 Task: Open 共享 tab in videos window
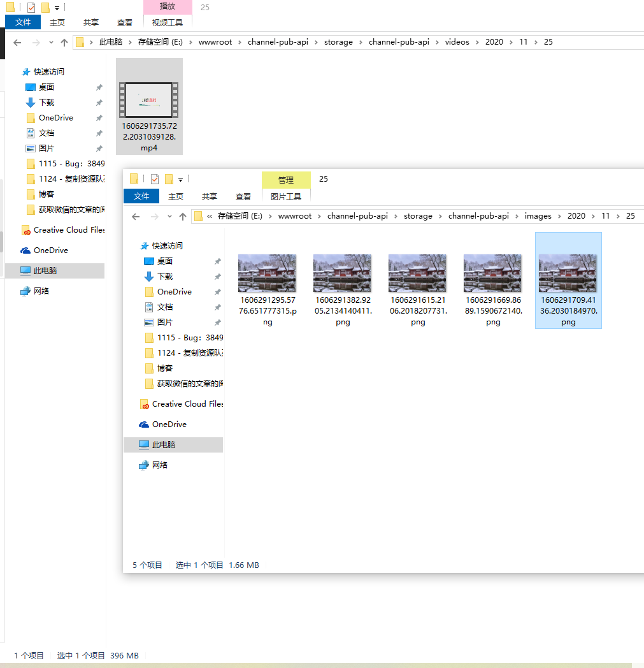[x=90, y=22]
